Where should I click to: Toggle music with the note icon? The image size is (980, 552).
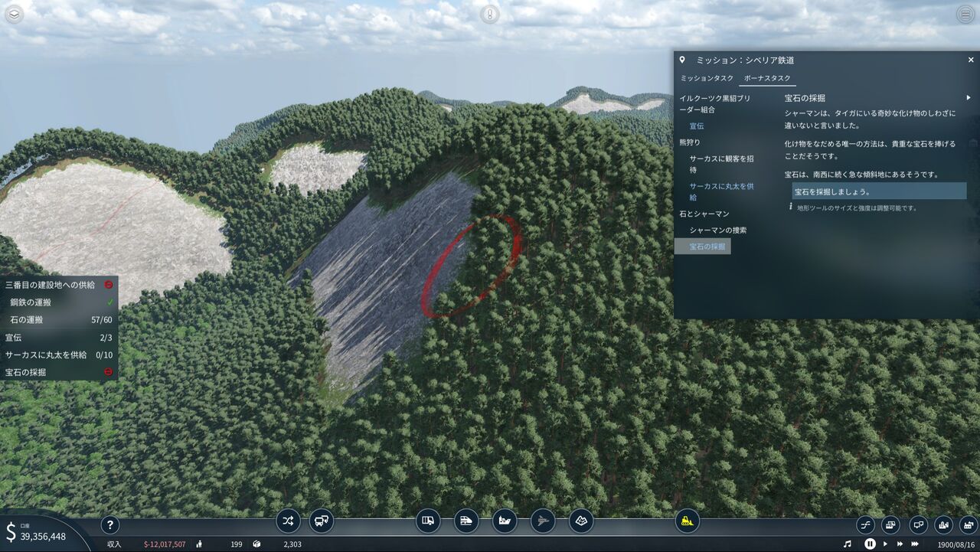click(847, 544)
